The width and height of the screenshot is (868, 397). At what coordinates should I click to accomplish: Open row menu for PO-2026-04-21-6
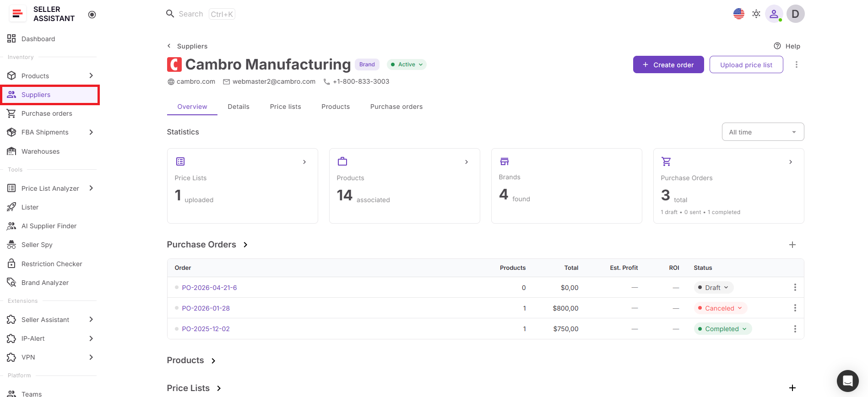click(795, 287)
